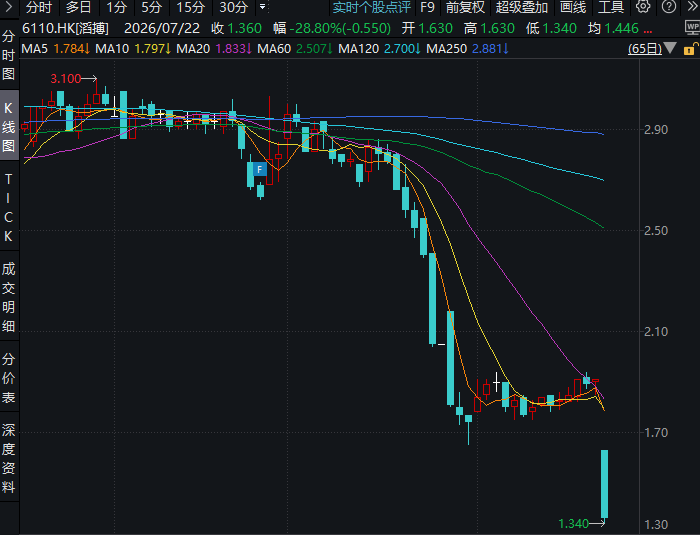Click the 超级叠加 button
This screenshot has width=700, height=535.
[x=522, y=7]
